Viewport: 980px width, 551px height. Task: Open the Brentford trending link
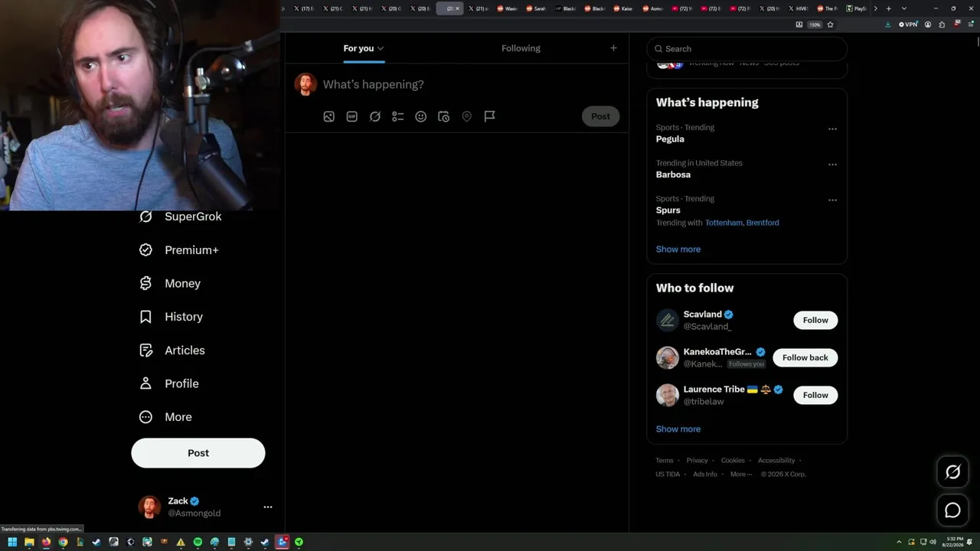pos(763,223)
